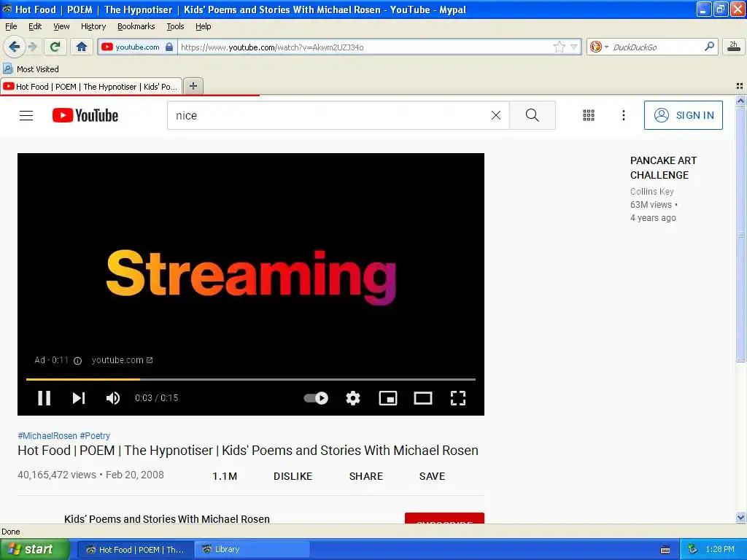Screen dimensions: 747x560
Task: Open the player settings gear
Action: tap(352, 397)
